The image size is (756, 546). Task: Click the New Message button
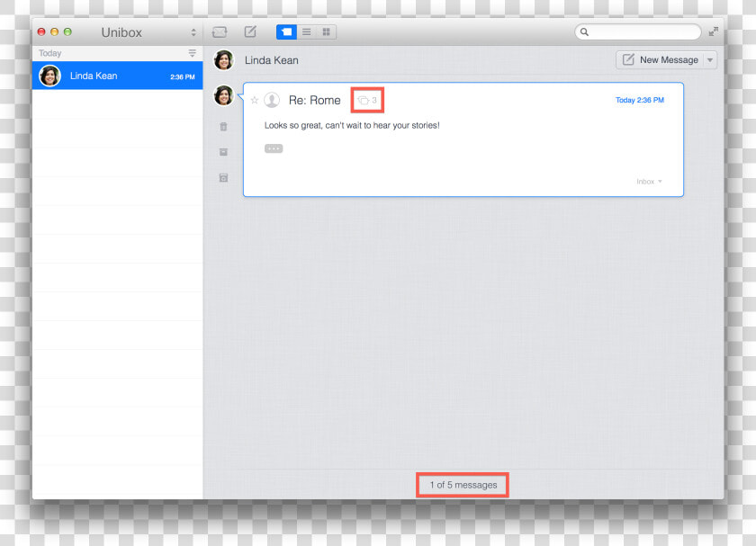pyautogui.click(x=661, y=60)
